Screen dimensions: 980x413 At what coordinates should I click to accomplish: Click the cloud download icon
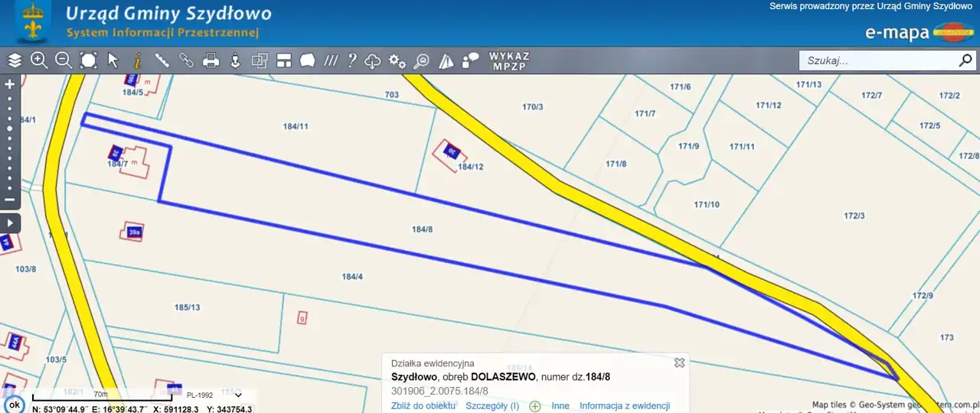click(373, 60)
